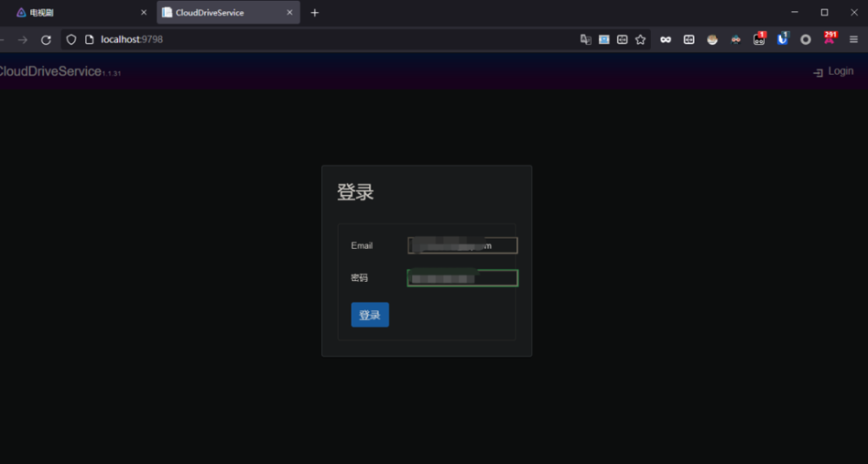Open the Tampermonkey extension icon with badge 1

pos(759,39)
